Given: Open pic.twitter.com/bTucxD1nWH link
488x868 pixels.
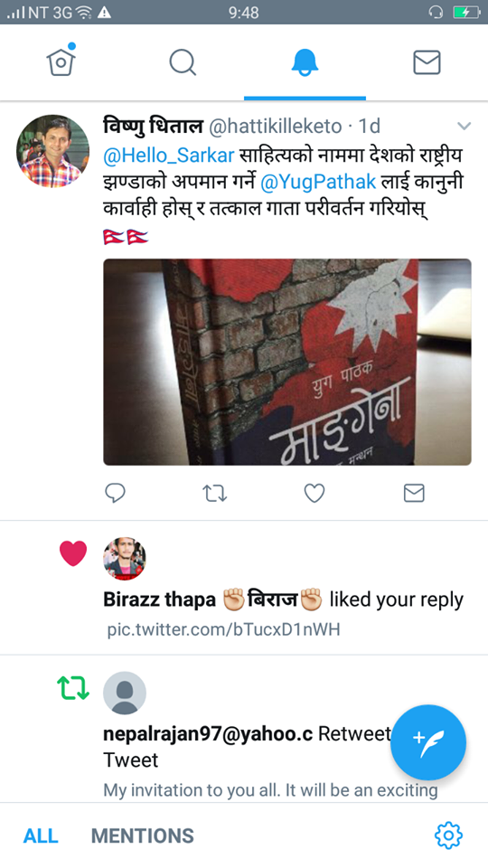Looking at the screenshot, I should click(x=223, y=629).
